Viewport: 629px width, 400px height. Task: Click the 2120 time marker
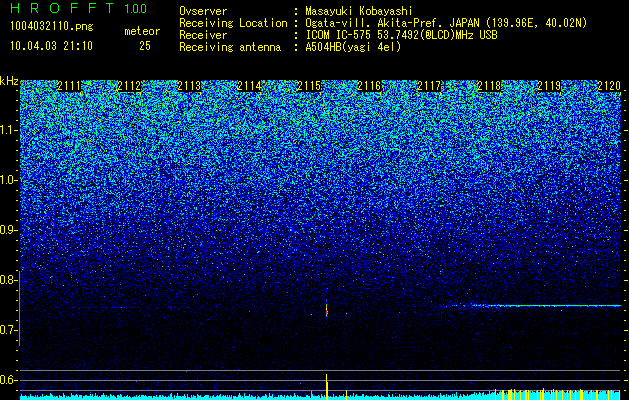609,86
